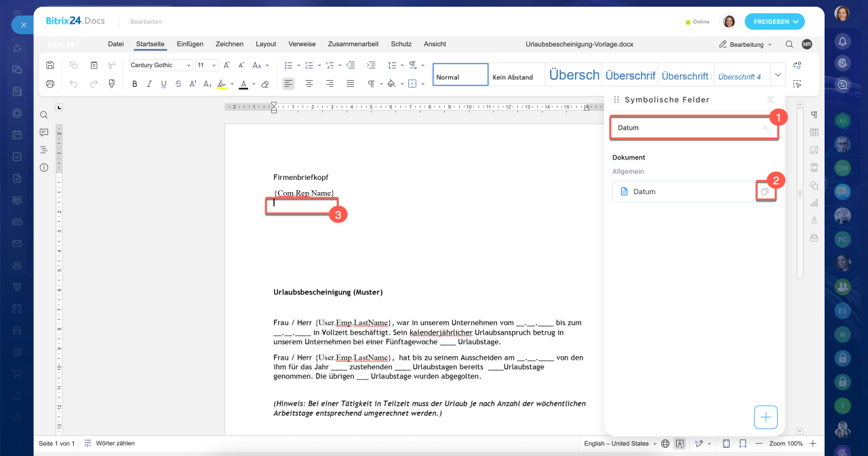This screenshot has width=868, height=456.
Task: Open the Century Gothic font dropdown
Action: [161, 65]
